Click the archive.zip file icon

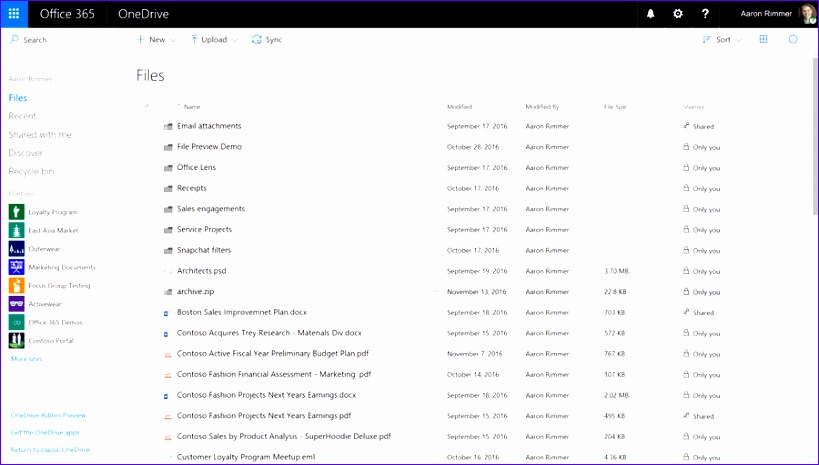pos(168,292)
